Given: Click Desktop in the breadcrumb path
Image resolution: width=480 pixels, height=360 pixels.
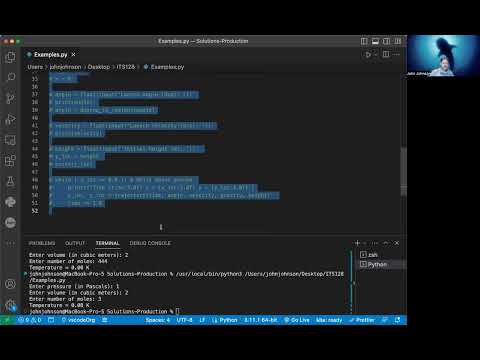Looking at the screenshot, I should pyautogui.click(x=99, y=67).
